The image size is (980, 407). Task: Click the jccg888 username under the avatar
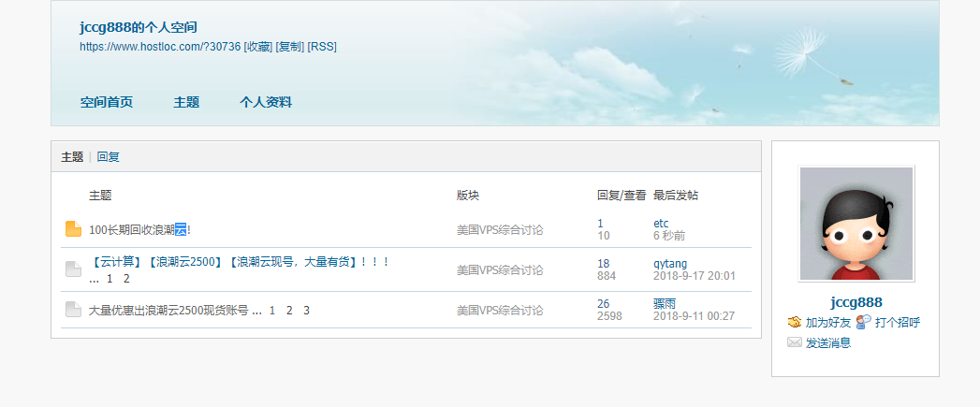pos(856,302)
